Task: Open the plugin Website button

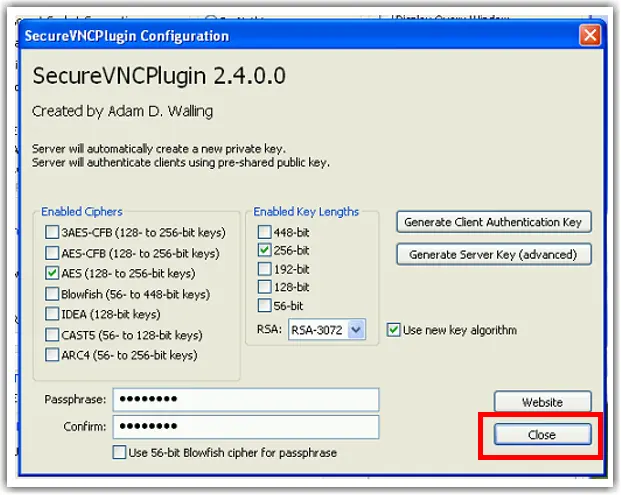Action: (x=543, y=402)
